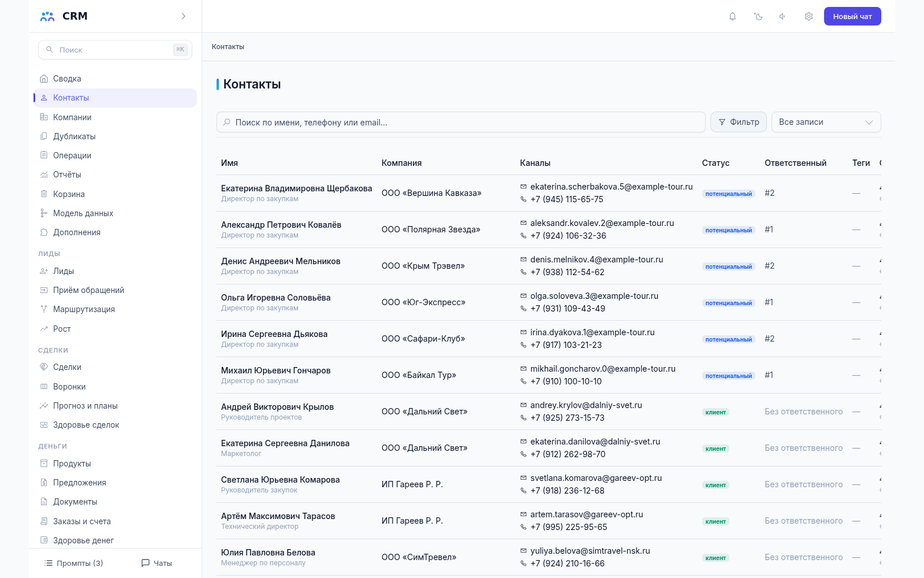
Task: Click the Рост trend icon
Action: pyautogui.click(x=44, y=329)
